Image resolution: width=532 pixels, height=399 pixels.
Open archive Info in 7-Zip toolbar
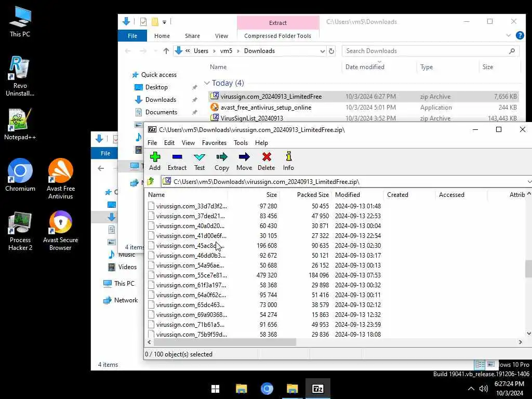[288, 161]
